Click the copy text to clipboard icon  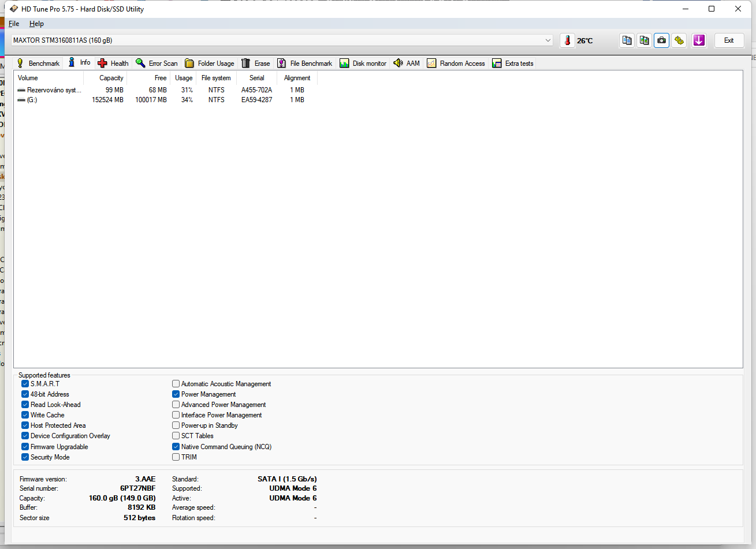point(627,40)
